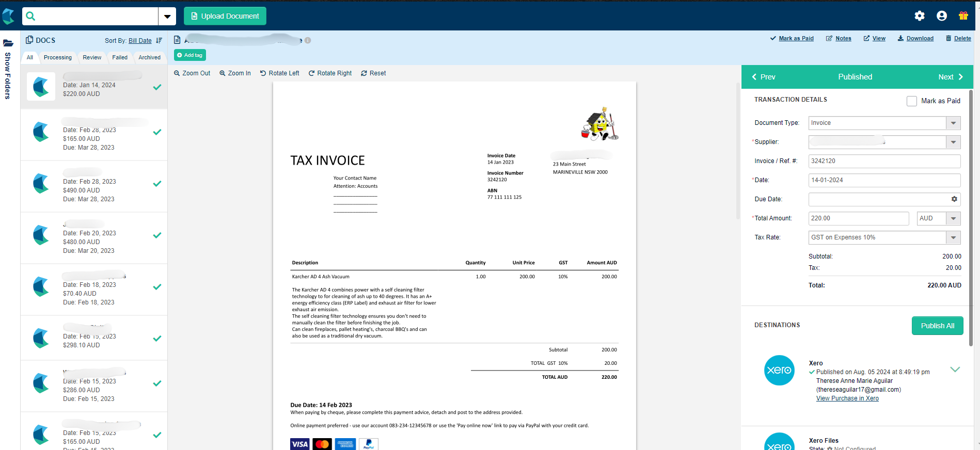This screenshot has height=450, width=980.
Task: Click the Upload Document button
Action: click(x=225, y=16)
